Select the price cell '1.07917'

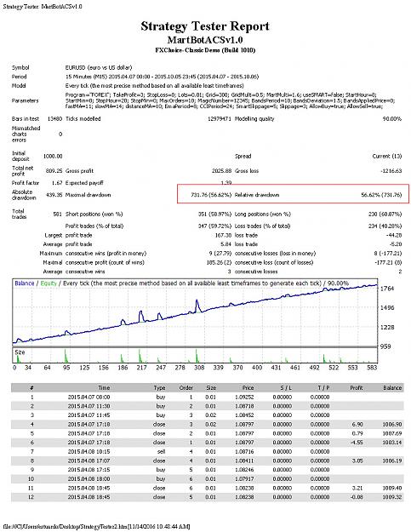click(x=244, y=478)
